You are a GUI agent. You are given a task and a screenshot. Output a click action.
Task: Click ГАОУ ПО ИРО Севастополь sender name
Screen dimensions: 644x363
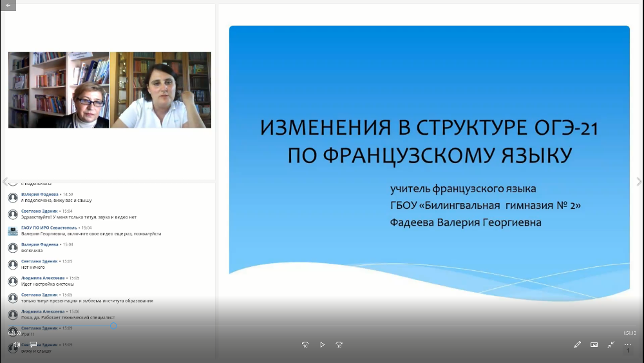tap(49, 228)
